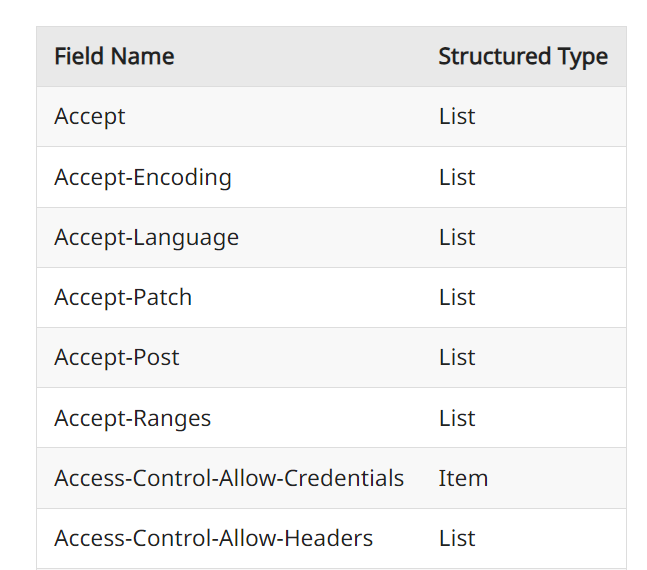Click the word Headers in the last row
Screen dimensions: 647x570
click(x=328, y=538)
